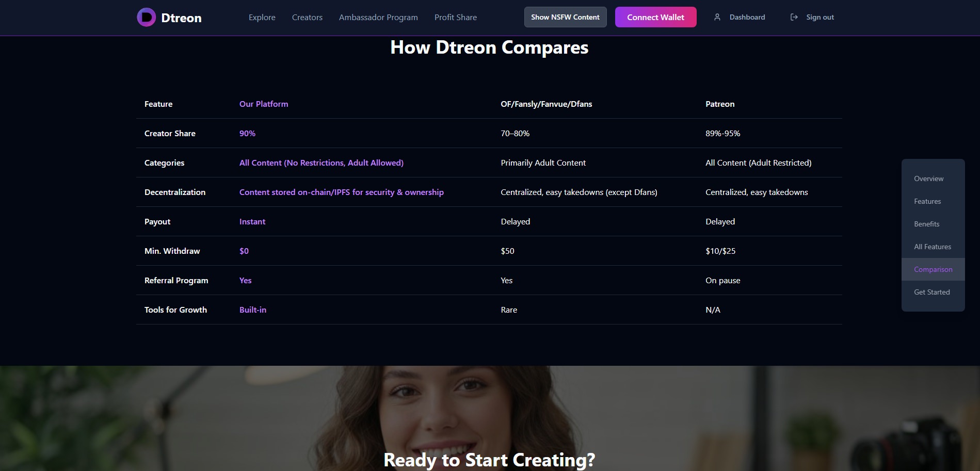Select Features in the side navigation

coord(927,201)
